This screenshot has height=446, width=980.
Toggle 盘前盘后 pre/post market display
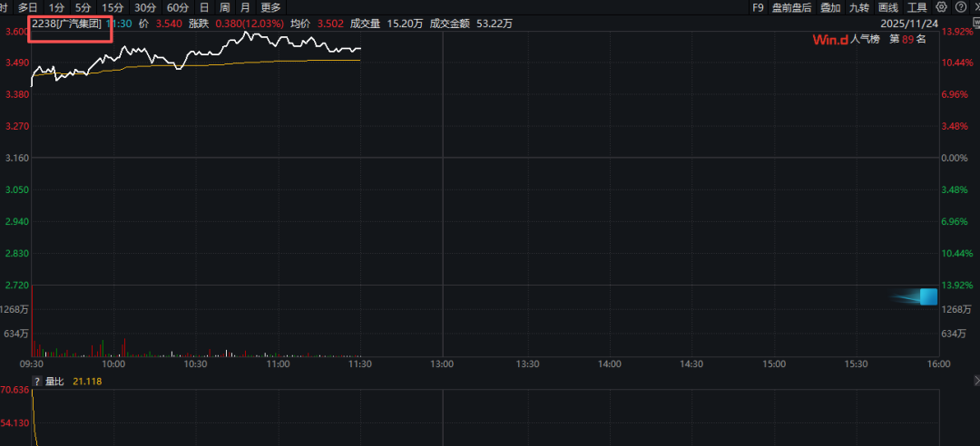791,7
